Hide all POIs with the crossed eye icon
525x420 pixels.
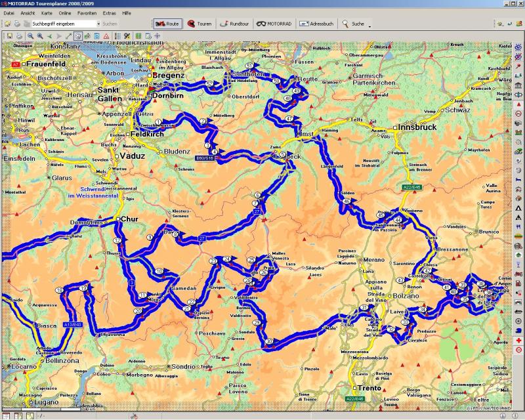click(x=518, y=57)
